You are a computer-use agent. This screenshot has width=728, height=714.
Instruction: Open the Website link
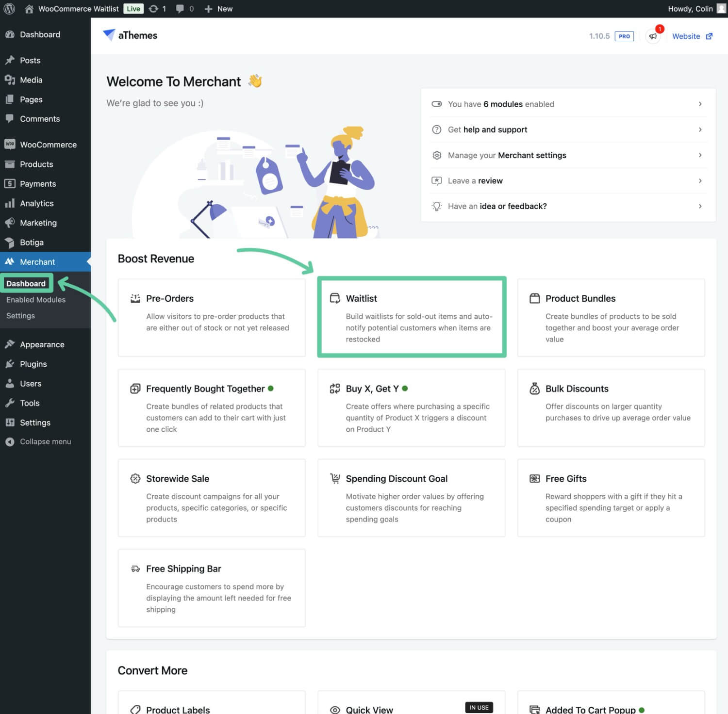692,36
